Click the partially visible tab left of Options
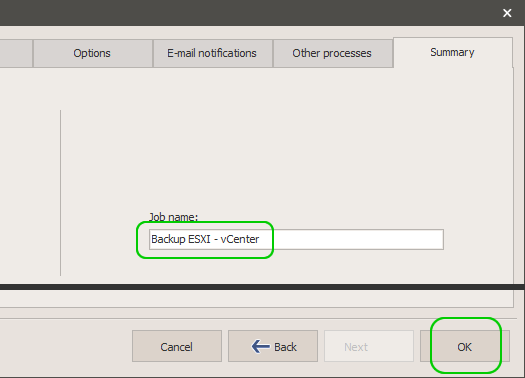The height and width of the screenshot is (378, 525). (x=16, y=53)
